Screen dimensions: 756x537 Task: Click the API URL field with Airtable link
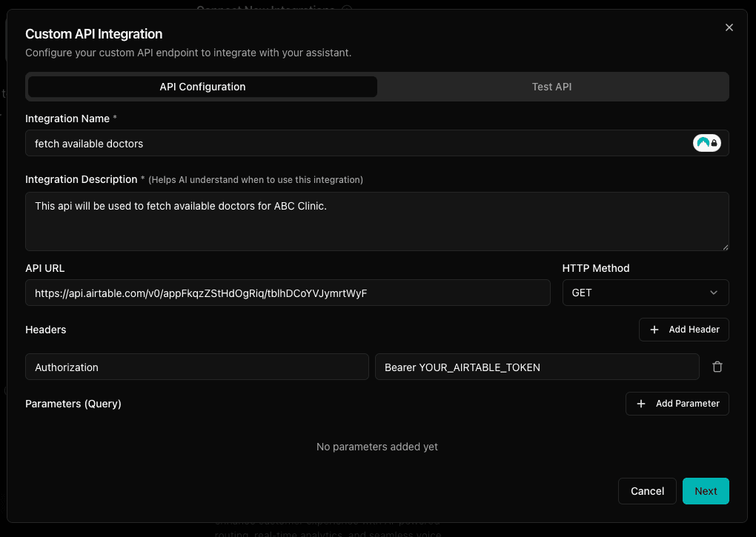[x=289, y=293]
